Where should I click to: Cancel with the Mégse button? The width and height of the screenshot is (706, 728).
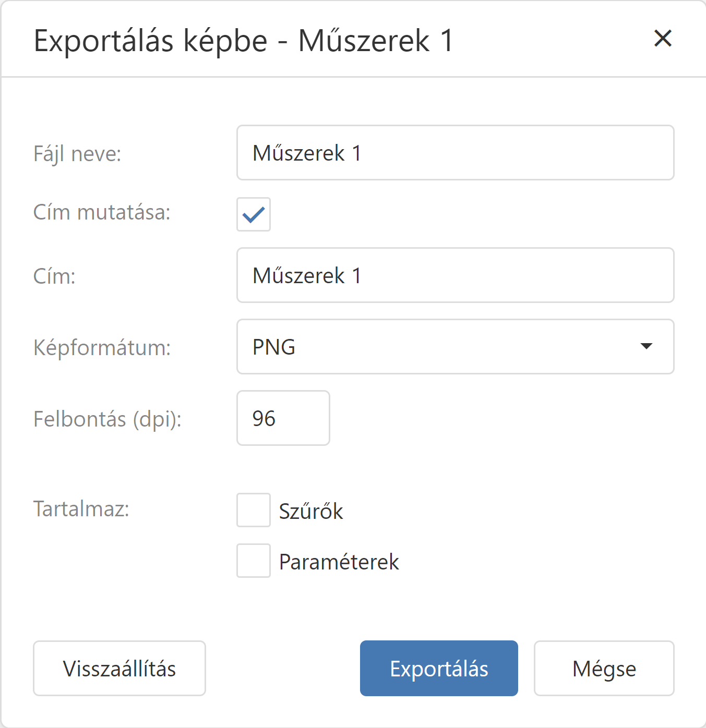click(x=604, y=669)
